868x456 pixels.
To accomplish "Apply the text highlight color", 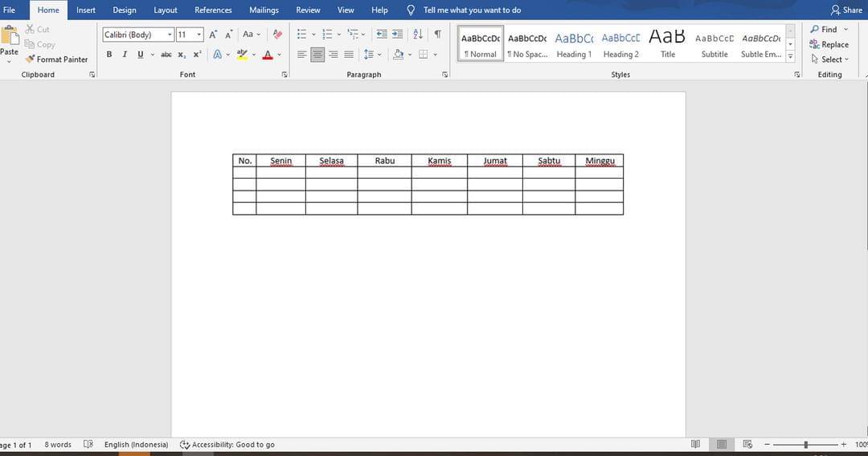I will 242,55.
